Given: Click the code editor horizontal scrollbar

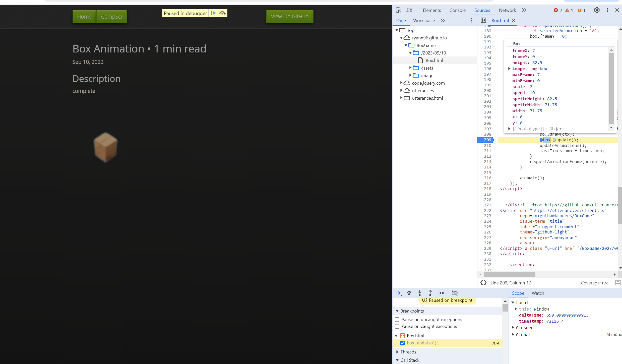Looking at the screenshot, I should (x=510, y=275).
